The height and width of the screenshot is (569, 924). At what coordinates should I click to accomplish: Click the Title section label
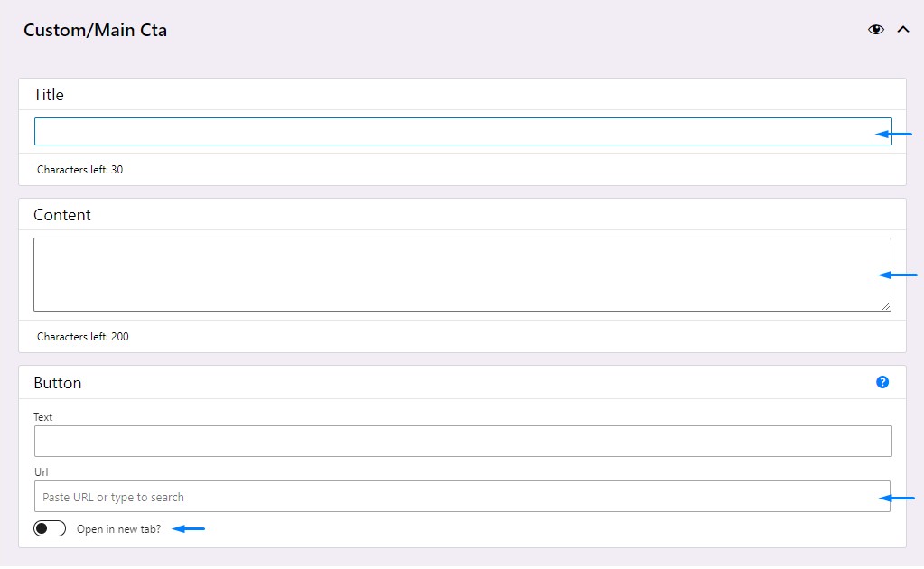tap(48, 95)
